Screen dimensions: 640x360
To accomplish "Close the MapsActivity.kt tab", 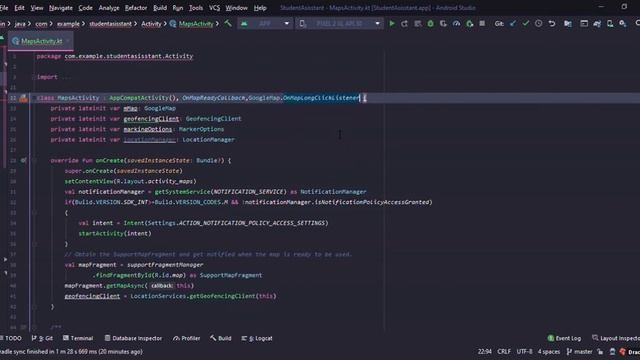I will click(x=68, y=41).
